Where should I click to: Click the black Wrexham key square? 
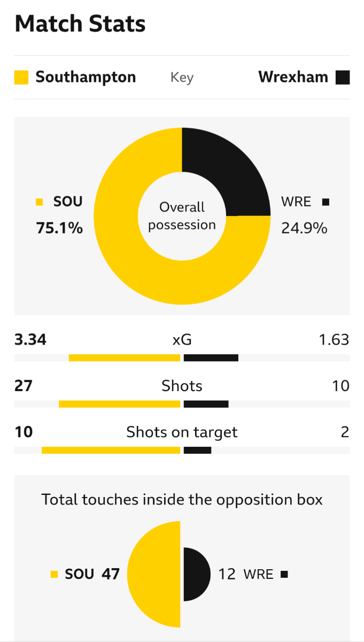pos(343,78)
